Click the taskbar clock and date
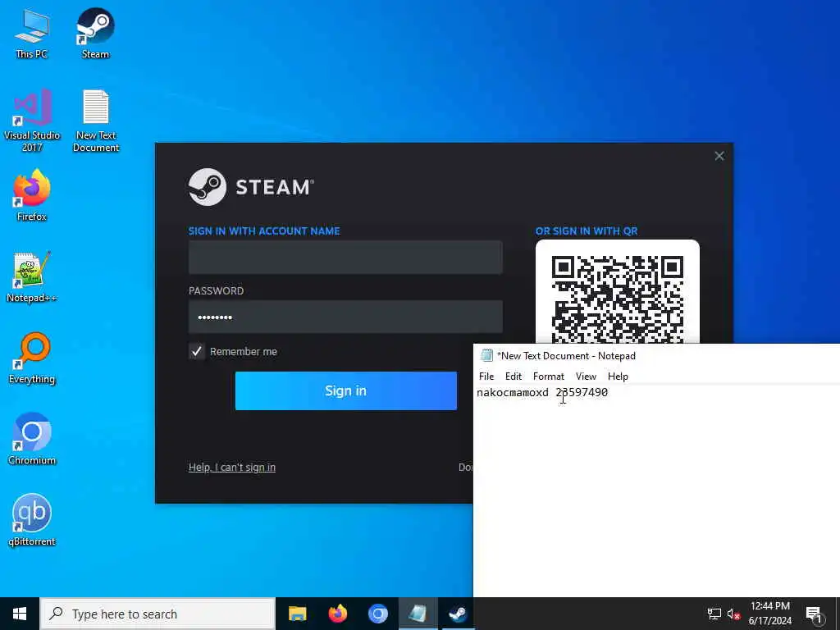Screen dimensions: 840x630 point(769,614)
